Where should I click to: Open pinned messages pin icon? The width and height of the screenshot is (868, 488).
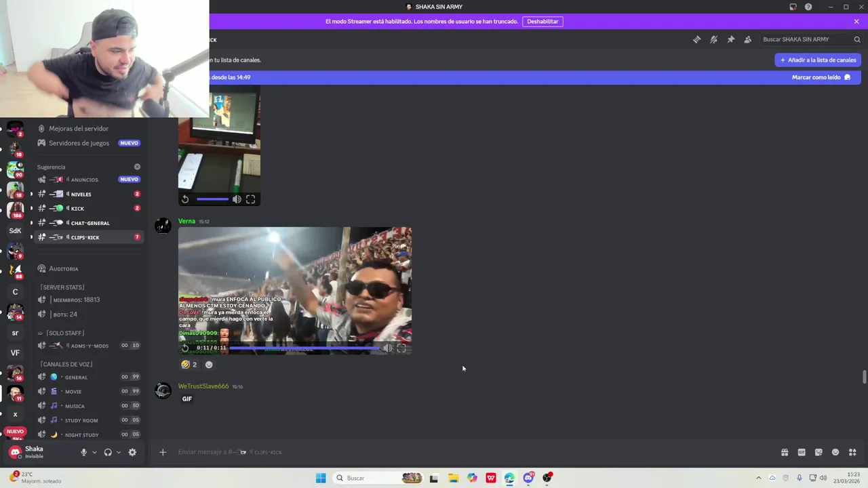point(730,39)
